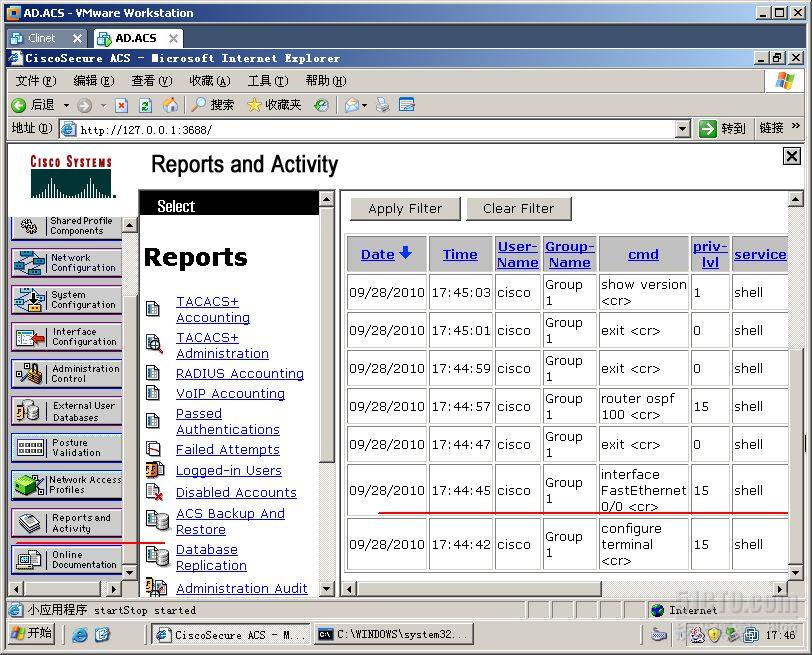Close the Reports and Activity page X
Screen dimensions: 812x655
click(x=791, y=156)
